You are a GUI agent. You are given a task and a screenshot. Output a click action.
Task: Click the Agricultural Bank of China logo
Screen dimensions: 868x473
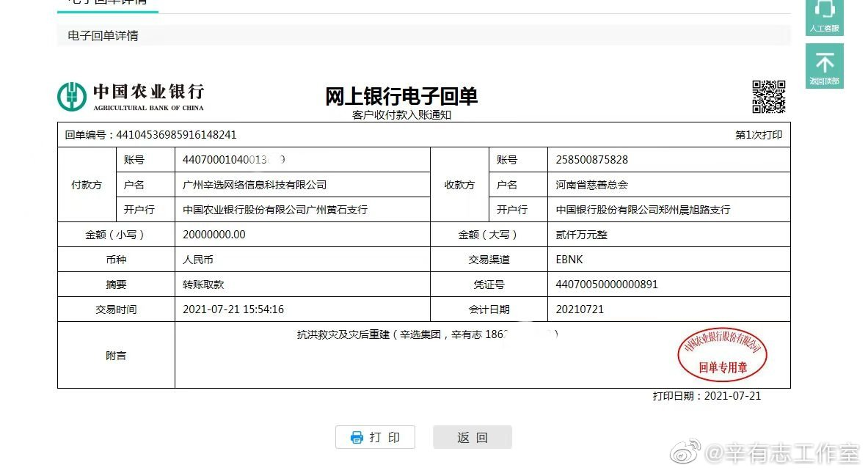tap(131, 97)
